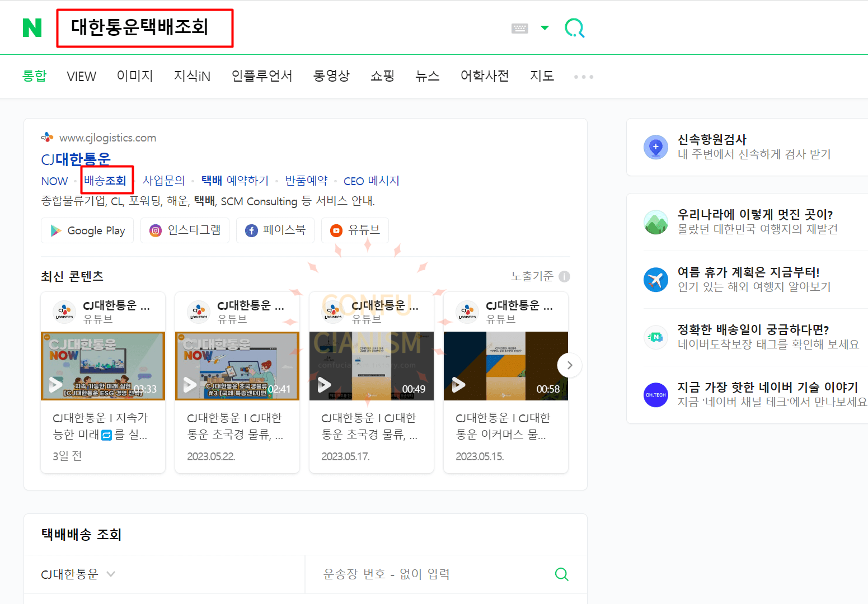Play the 00:58 video thumbnail

(x=506, y=366)
